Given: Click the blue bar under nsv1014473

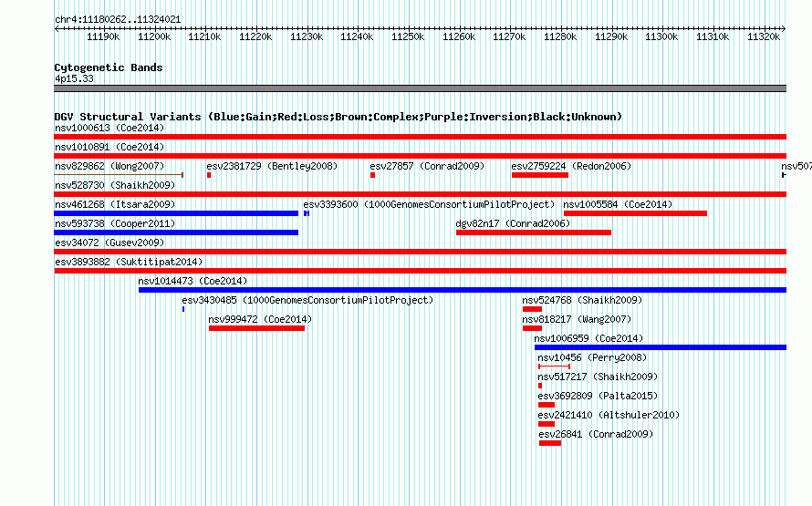Looking at the screenshot, I should click(x=463, y=290).
